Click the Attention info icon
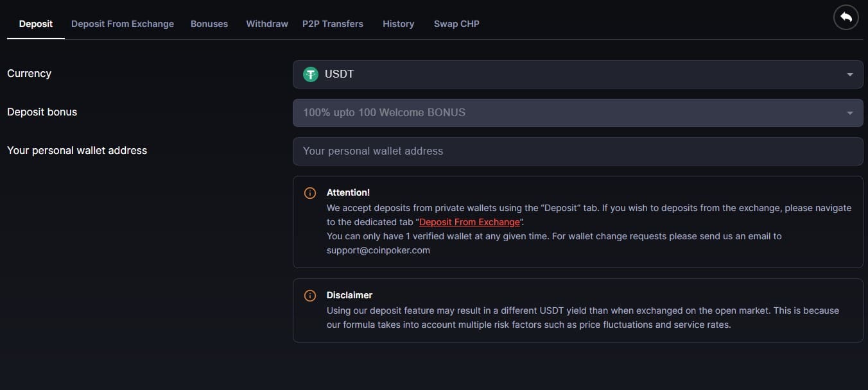This screenshot has width=868, height=390. [309, 193]
